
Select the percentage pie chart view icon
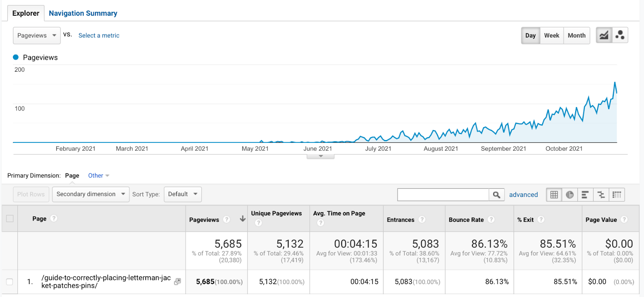tap(570, 195)
